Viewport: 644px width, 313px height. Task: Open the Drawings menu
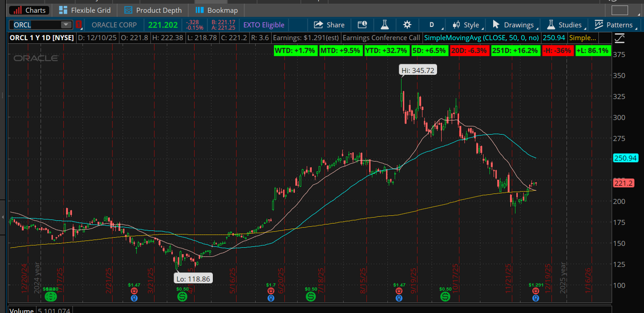tap(514, 25)
